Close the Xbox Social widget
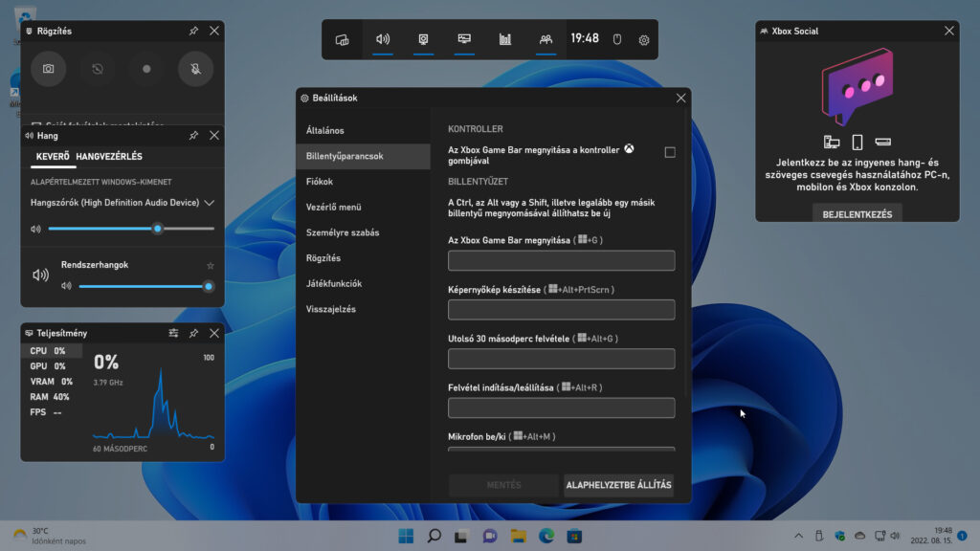 (x=948, y=31)
